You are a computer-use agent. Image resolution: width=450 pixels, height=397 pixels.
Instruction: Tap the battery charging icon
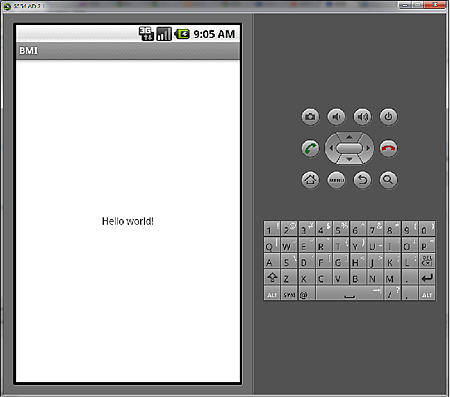(182, 34)
